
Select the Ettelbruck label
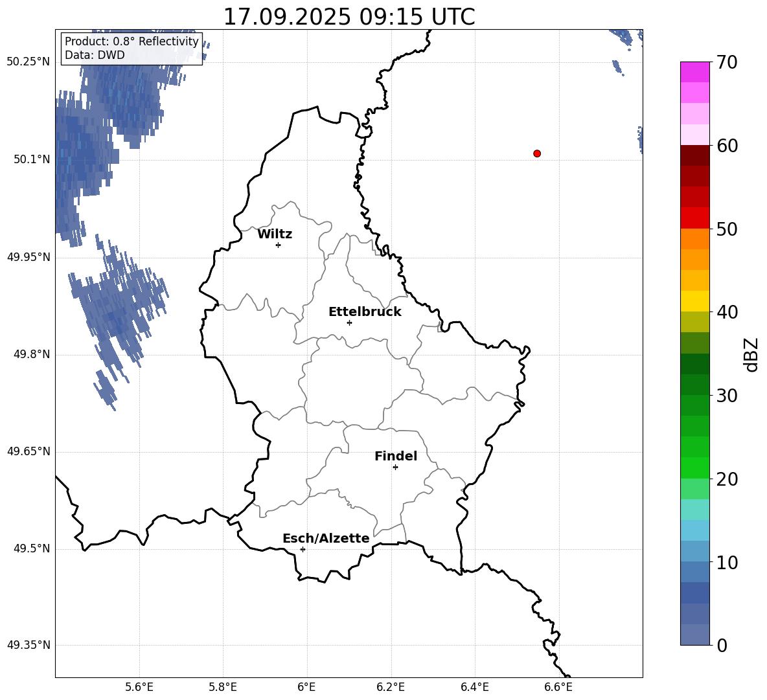tap(365, 312)
